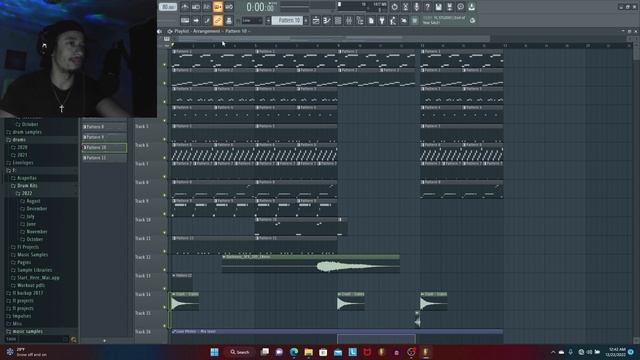
Task: Select Pattern 10 in the picker
Action: pyautogui.click(x=104, y=147)
